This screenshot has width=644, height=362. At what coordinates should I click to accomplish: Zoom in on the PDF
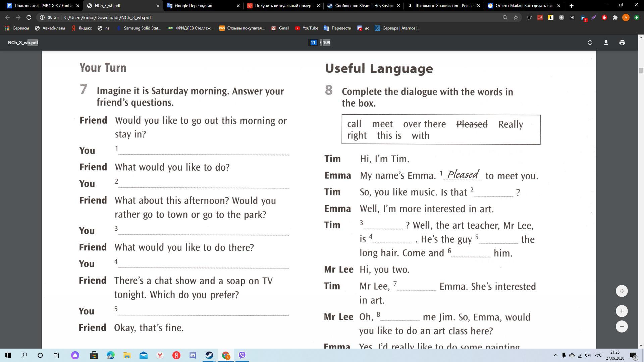click(622, 311)
